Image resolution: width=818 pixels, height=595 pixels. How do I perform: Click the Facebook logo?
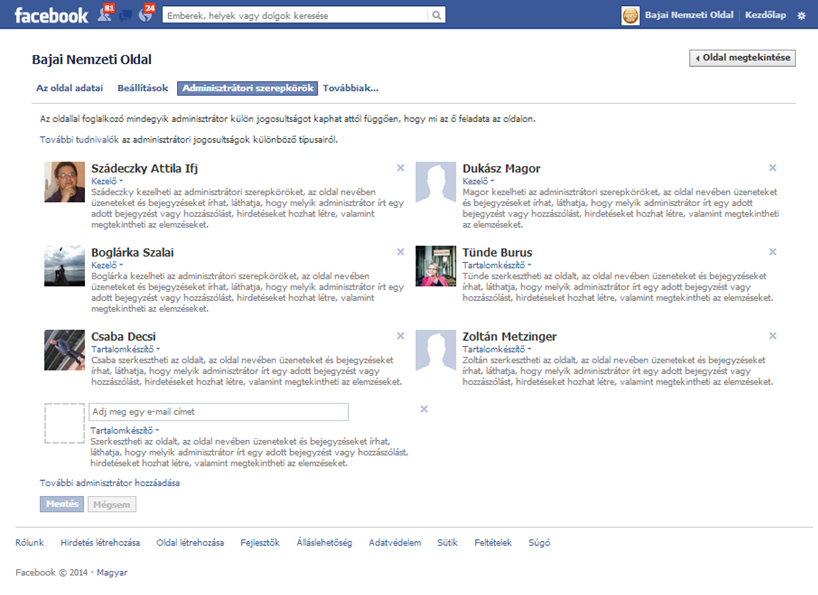point(51,16)
